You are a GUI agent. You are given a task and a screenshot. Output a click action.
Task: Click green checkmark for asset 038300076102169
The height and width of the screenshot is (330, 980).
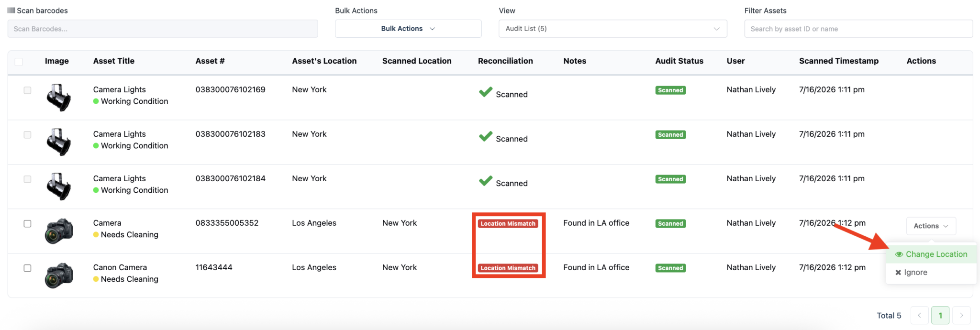point(486,92)
